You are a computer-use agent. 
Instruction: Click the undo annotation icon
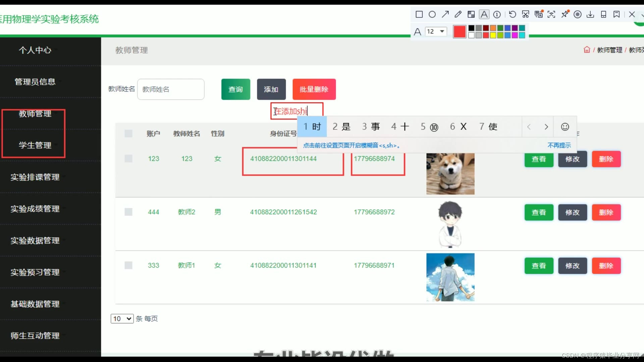[x=512, y=14]
